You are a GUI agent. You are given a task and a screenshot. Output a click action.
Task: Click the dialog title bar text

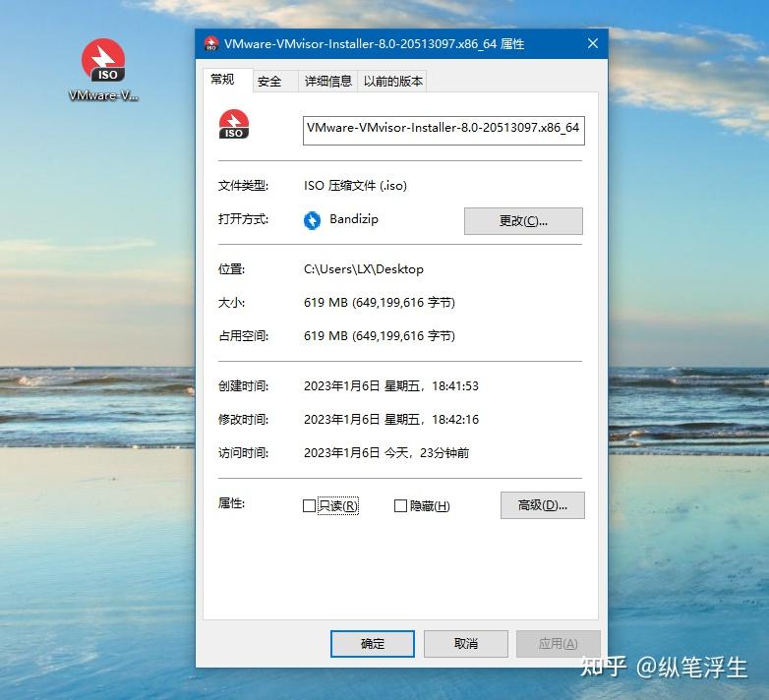[x=375, y=44]
